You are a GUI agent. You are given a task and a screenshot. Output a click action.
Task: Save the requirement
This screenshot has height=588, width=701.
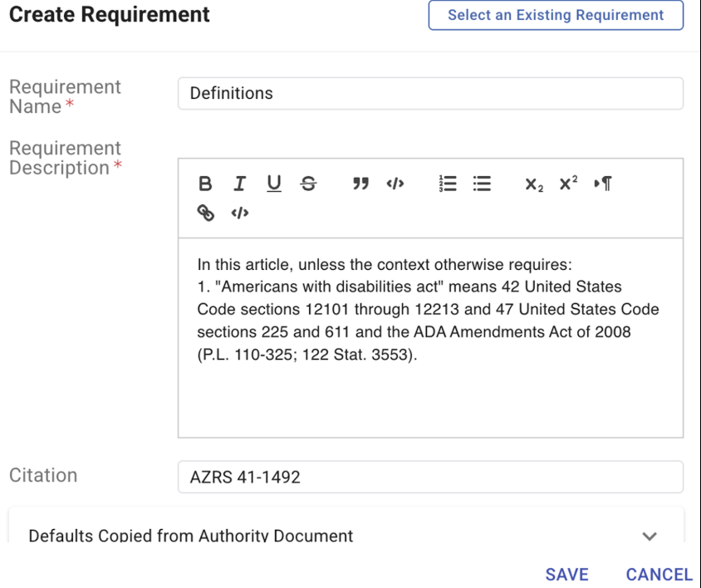pyautogui.click(x=566, y=575)
